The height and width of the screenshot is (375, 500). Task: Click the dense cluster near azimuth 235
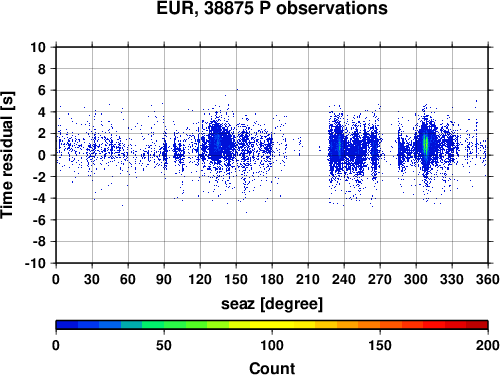pyautogui.click(x=339, y=146)
